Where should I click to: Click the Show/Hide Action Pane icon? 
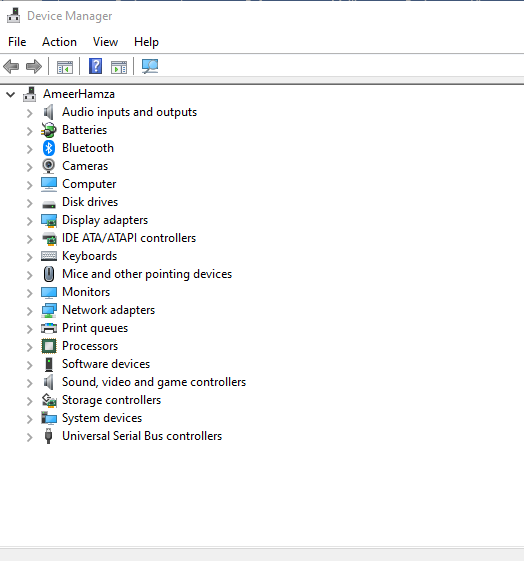click(119, 67)
